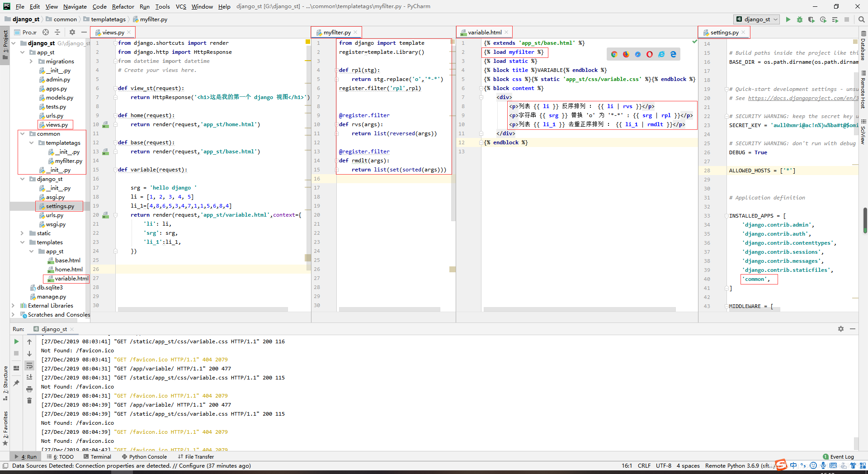Click the Remote Python 3.6.9 interpreter widget
Image resolution: width=868 pixels, height=474 pixels.
(739, 466)
